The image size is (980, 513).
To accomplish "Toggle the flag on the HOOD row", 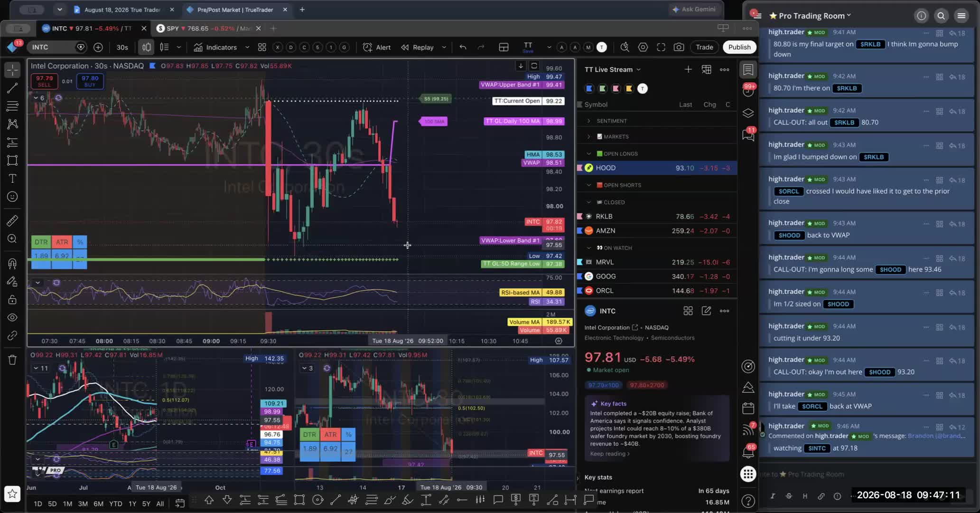I will pos(579,168).
